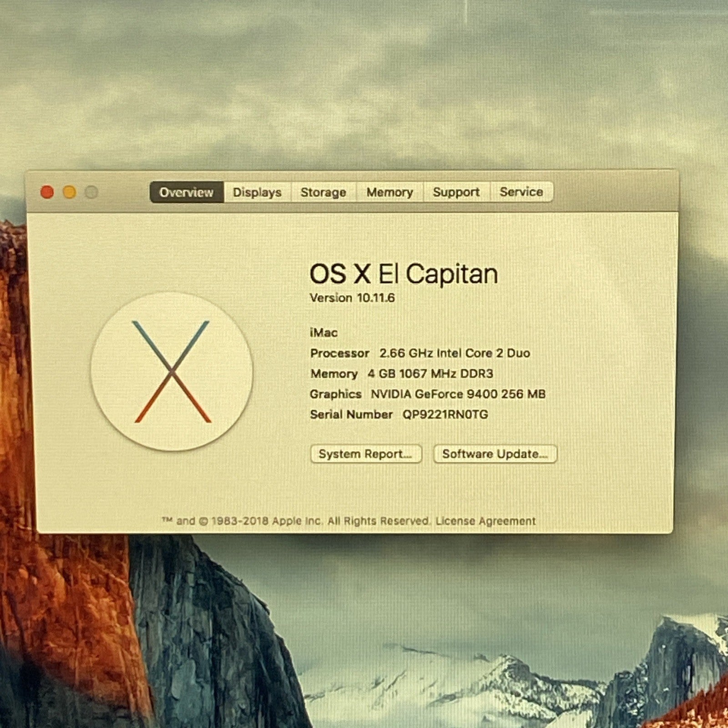Click the OS X El Capitan heading
Screen dimensions: 728x728
click(404, 274)
